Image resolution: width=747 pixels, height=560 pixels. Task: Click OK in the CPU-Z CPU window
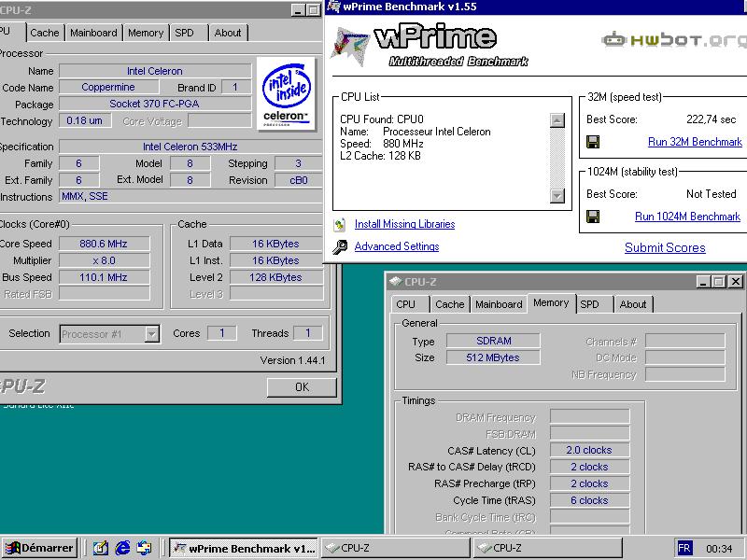(x=302, y=387)
